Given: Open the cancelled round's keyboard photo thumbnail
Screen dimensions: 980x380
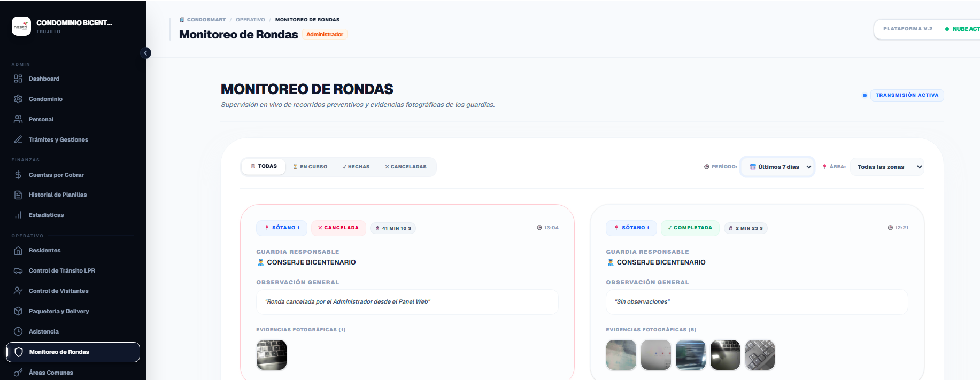Looking at the screenshot, I should tap(272, 355).
